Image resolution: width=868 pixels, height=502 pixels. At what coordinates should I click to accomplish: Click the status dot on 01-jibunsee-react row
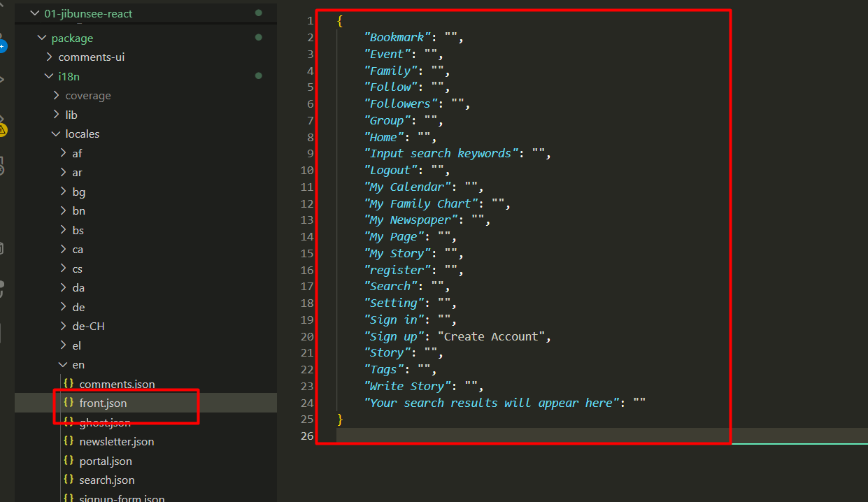(x=259, y=13)
